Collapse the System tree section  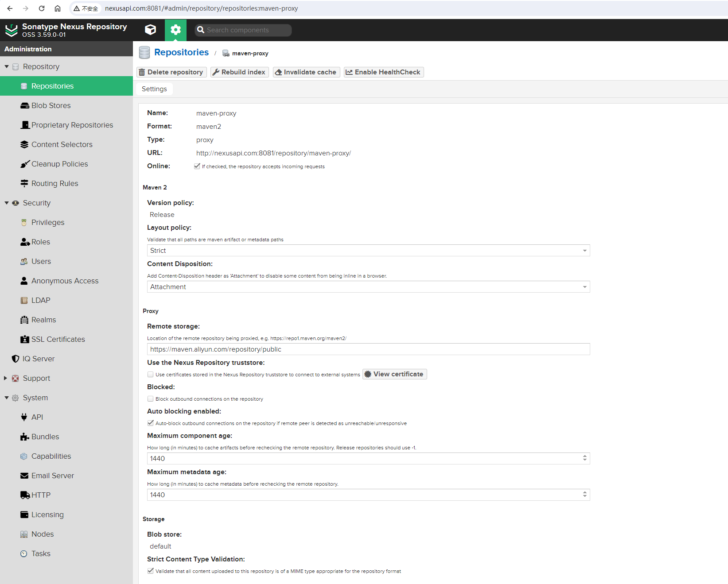[7, 398]
